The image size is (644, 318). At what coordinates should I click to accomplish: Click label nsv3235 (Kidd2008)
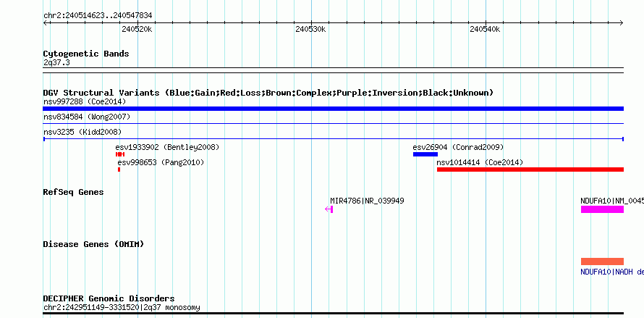pyautogui.click(x=82, y=132)
